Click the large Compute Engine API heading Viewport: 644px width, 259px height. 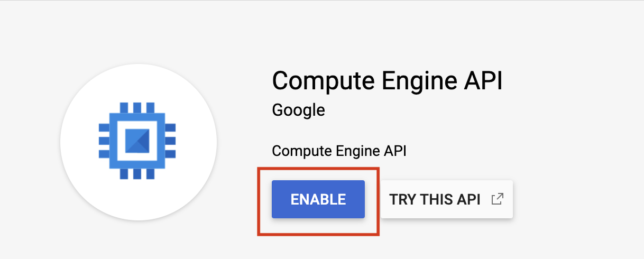pos(387,81)
